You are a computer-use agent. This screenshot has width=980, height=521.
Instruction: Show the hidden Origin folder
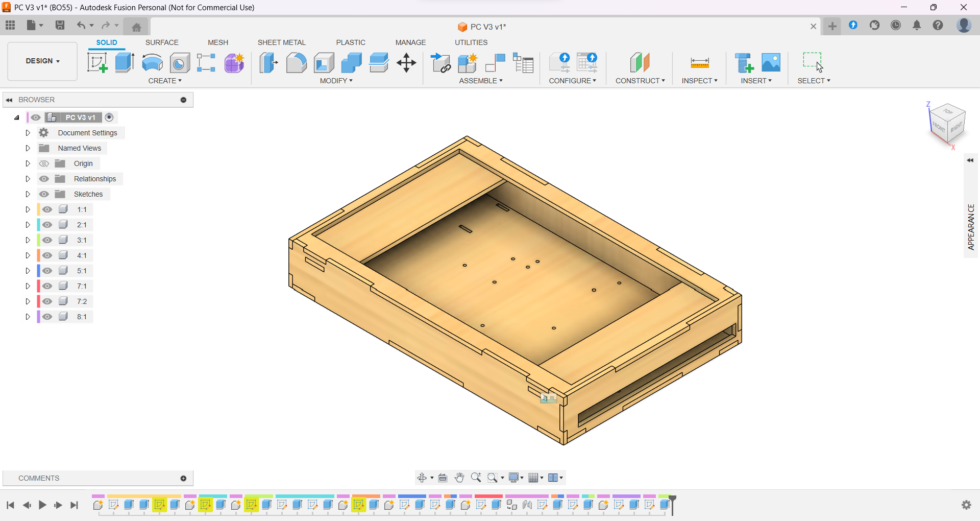[44, 163]
